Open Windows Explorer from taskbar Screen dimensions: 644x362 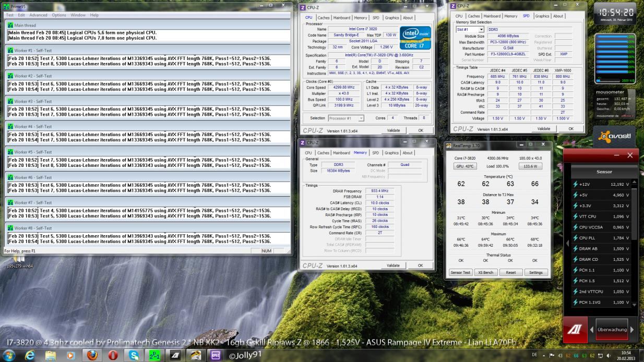click(52, 355)
